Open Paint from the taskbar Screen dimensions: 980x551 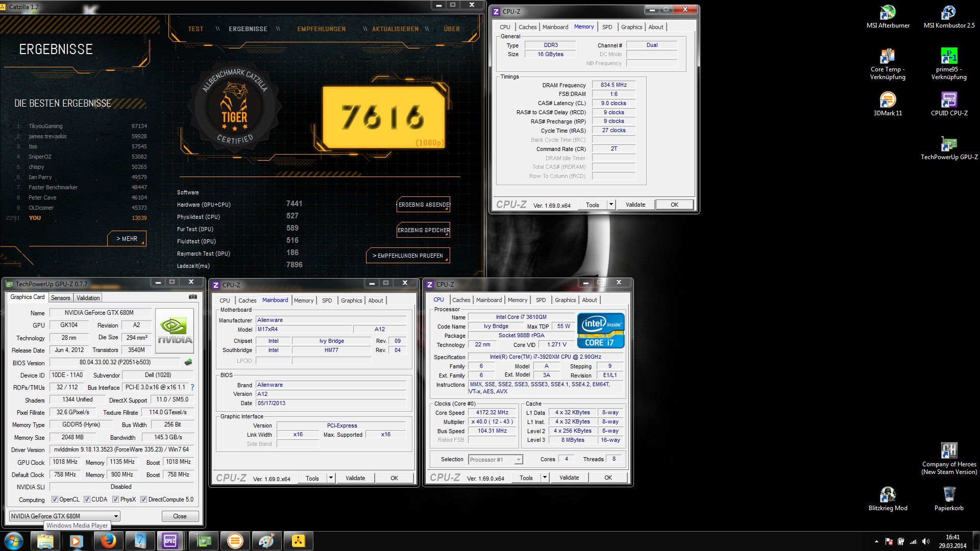(x=266, y=541)
